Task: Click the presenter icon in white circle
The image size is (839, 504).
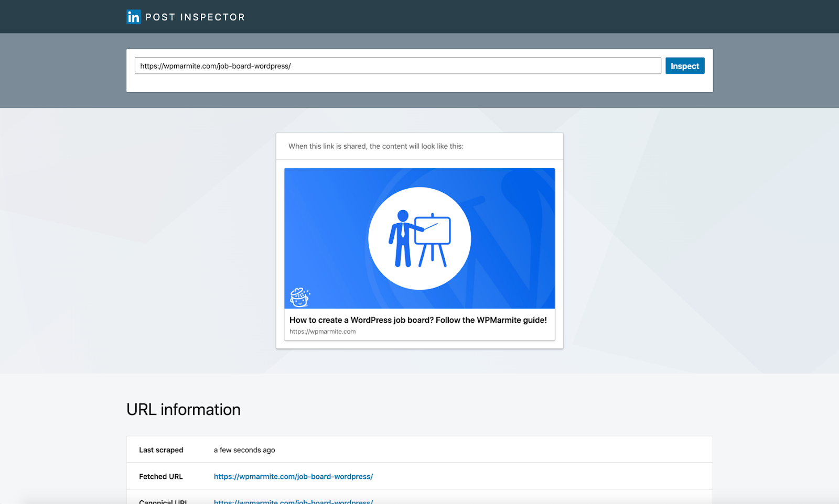Action: click(x=419, y=238)
